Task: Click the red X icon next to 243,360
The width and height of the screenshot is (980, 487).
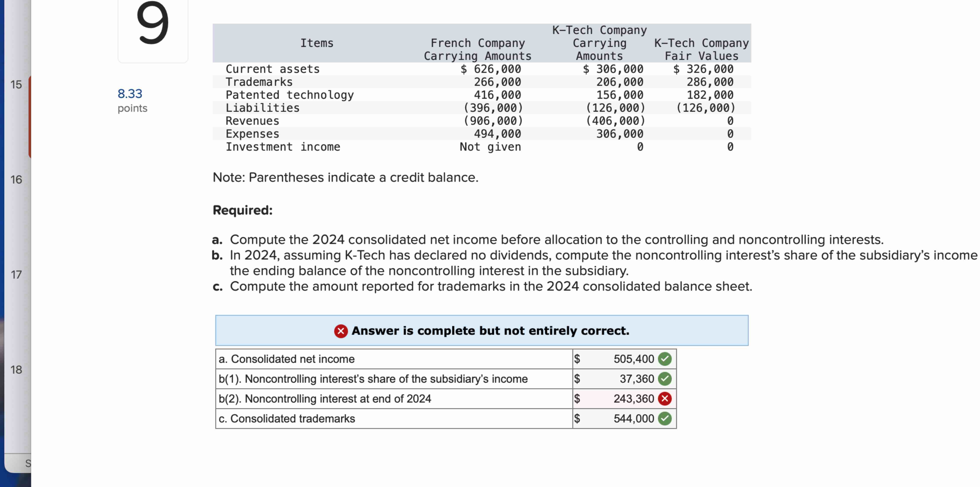Action: coord(665,398)
